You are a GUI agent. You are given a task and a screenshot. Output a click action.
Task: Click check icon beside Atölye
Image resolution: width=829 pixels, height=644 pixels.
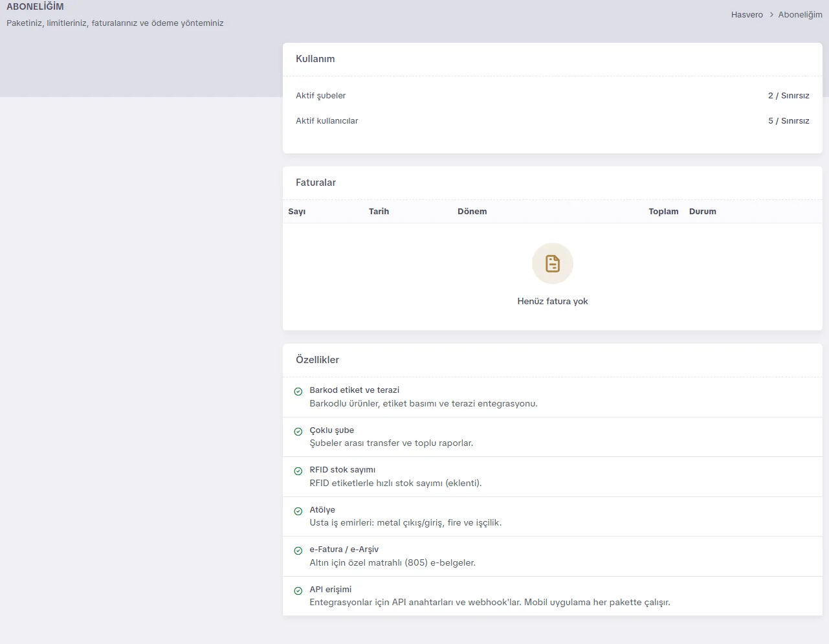point(298,511)
